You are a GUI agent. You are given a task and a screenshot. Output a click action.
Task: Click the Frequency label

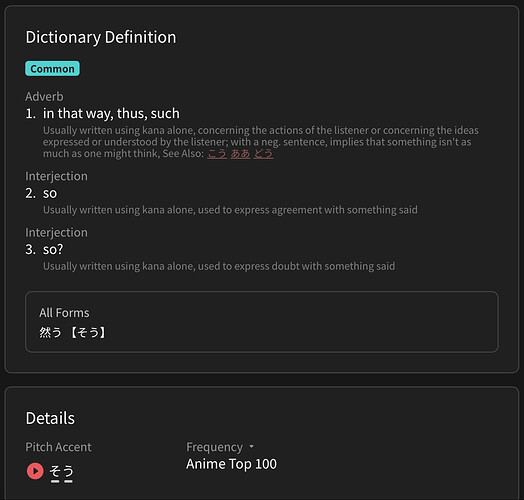(214, 447)
